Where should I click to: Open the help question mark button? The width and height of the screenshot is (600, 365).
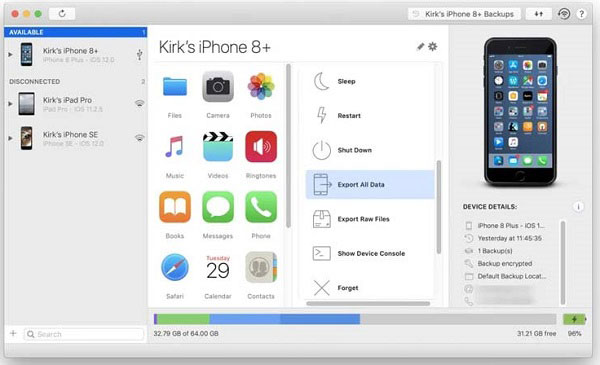pyautogui.click(x=581, y=14)
